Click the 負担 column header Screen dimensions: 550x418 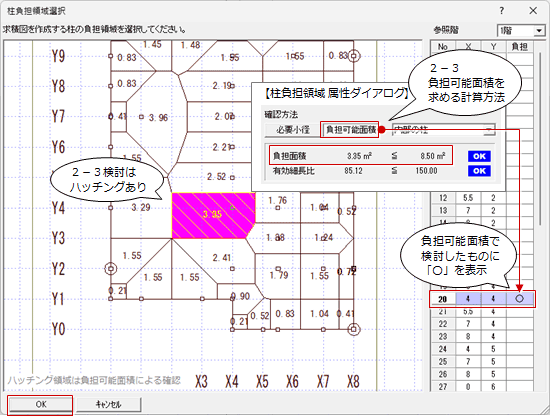[x=520, y=46]
